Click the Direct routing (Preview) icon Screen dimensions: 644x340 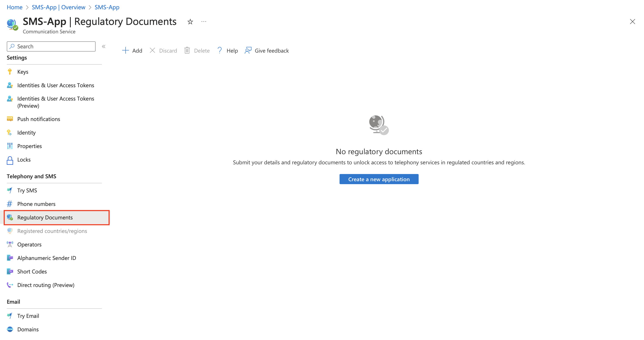point(10,285)
